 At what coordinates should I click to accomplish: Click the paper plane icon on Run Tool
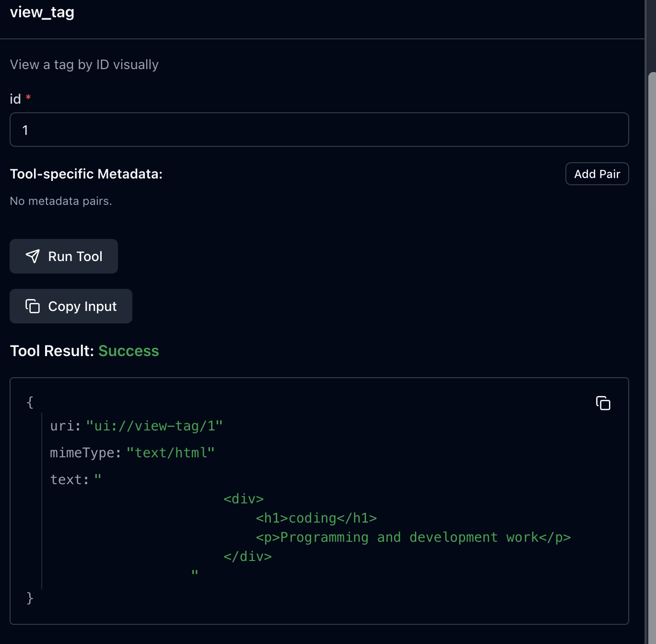coord(33,256)
